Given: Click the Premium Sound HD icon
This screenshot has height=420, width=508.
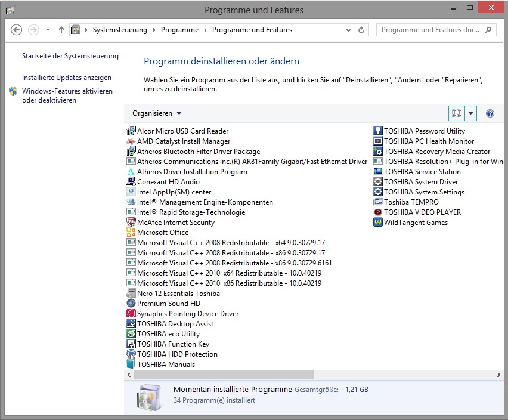Looking at the screenshot, I should click(131, 303).
